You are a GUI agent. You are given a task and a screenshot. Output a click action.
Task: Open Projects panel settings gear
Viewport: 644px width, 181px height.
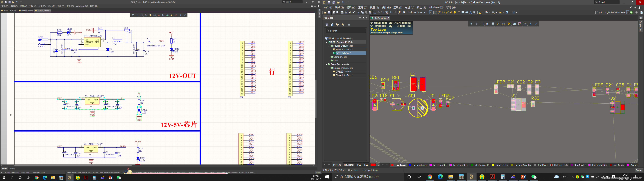point(349,25)
